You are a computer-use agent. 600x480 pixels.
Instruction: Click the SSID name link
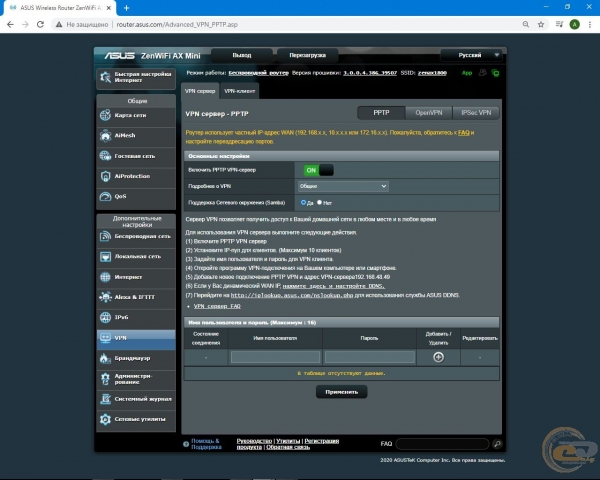coord(432,73)
